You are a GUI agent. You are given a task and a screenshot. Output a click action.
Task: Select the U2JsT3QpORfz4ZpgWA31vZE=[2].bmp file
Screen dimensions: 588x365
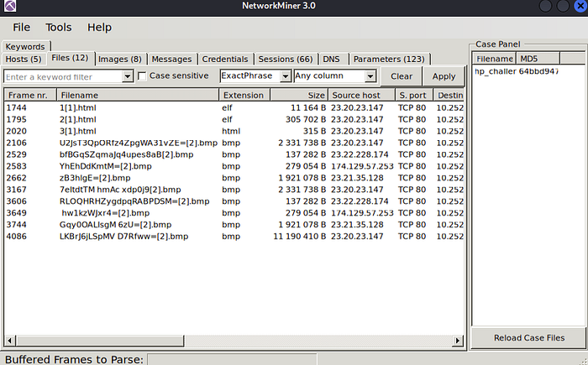(x=139, y=143)
